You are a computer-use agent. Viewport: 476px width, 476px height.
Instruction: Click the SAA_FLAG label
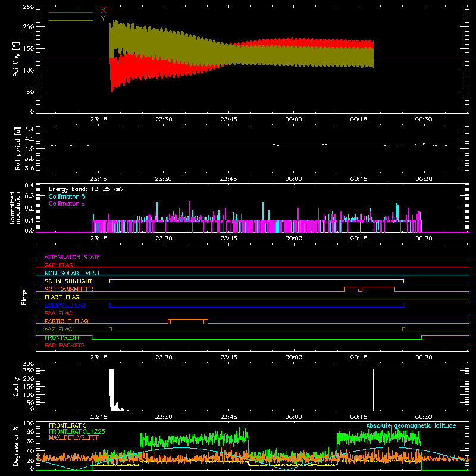pyautogui.click(x=58, y=313)
